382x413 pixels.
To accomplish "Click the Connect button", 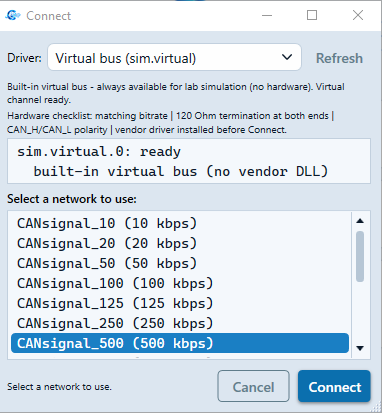I will tap(334, 386).
